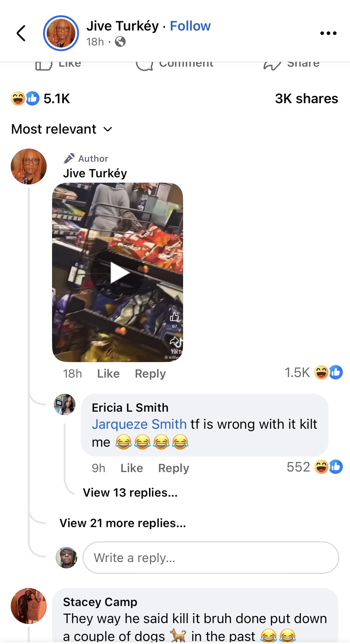Image resolution: width=350 pixels, height=644 pixels.
Task: Open Jive Turkéy's profile picture in header
Action: coord(61,33)
